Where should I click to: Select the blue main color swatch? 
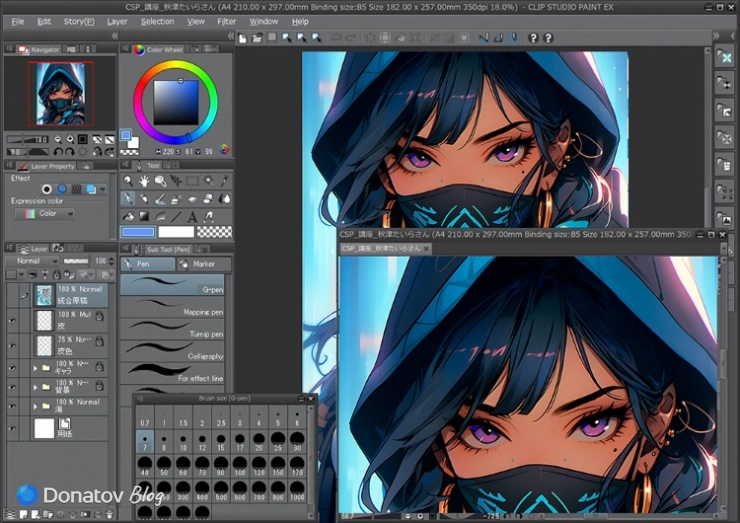click(138, 232)
